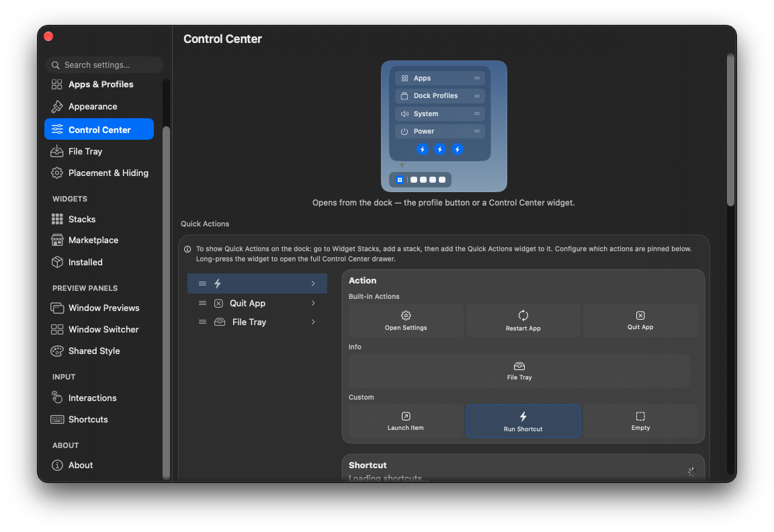Choose the Restart App action tile
The height and width of the screenshot is (532, 774).
pyautogui.click(x=523, y=321)
